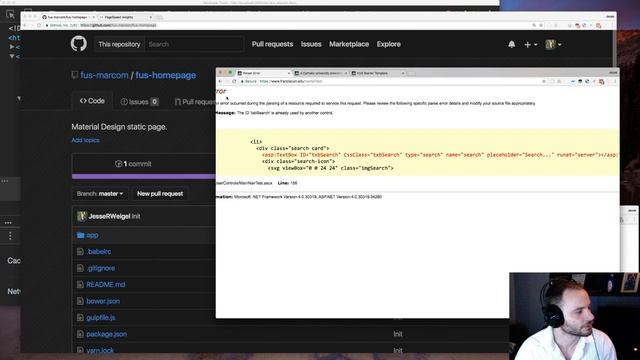Click the GitHub Octocat logo
The width and height of the screenshot is (640, 360).
pos(78,44)
